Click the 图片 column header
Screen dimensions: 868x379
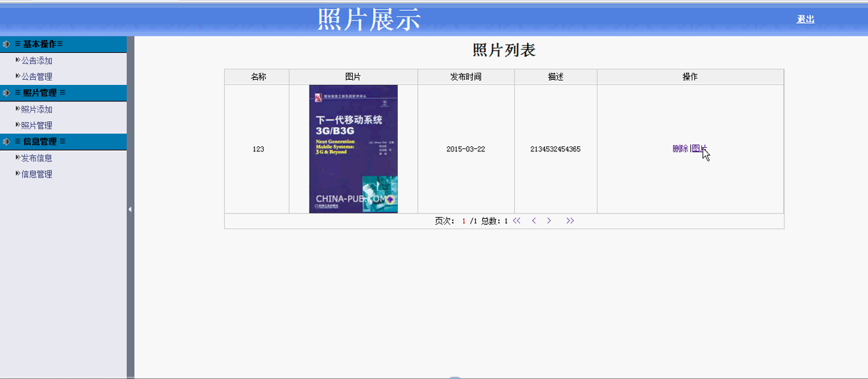(x=353, y=76)
